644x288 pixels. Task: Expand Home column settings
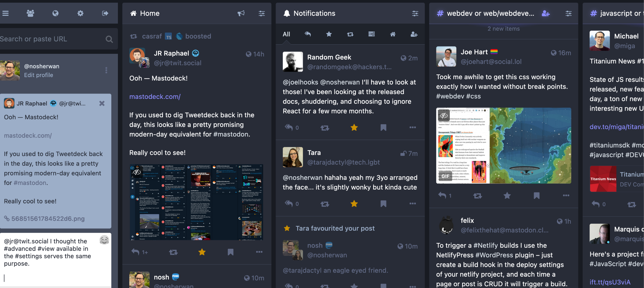coord(262,13)
